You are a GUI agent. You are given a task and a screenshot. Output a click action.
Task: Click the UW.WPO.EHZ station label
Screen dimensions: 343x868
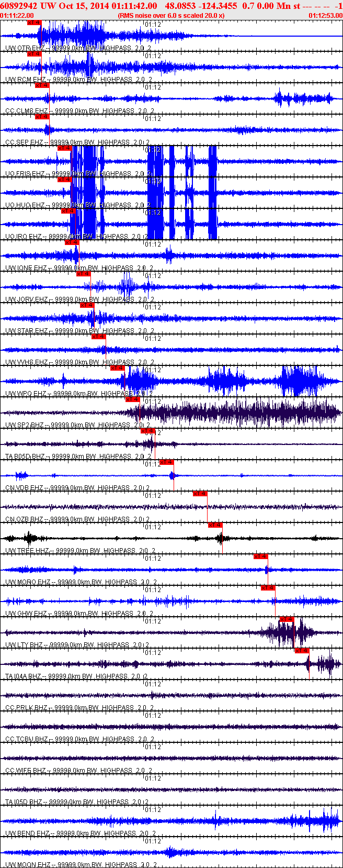26,394
